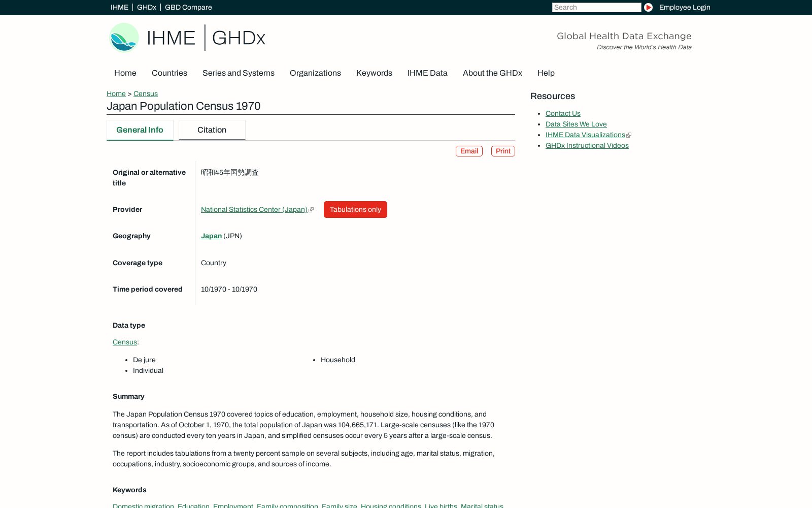Open Contact Us in Resources
Viewport: 812px width, 508px height.
pyautogui.click(x=563, y=114)
